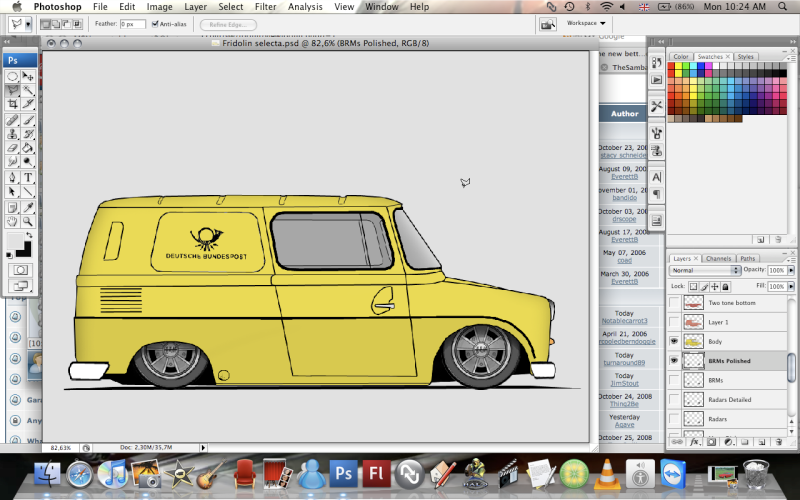Switch to the Channels tab
Image resolution: width=800 pixels, height=500 pixels.
[x=718, y=259]
